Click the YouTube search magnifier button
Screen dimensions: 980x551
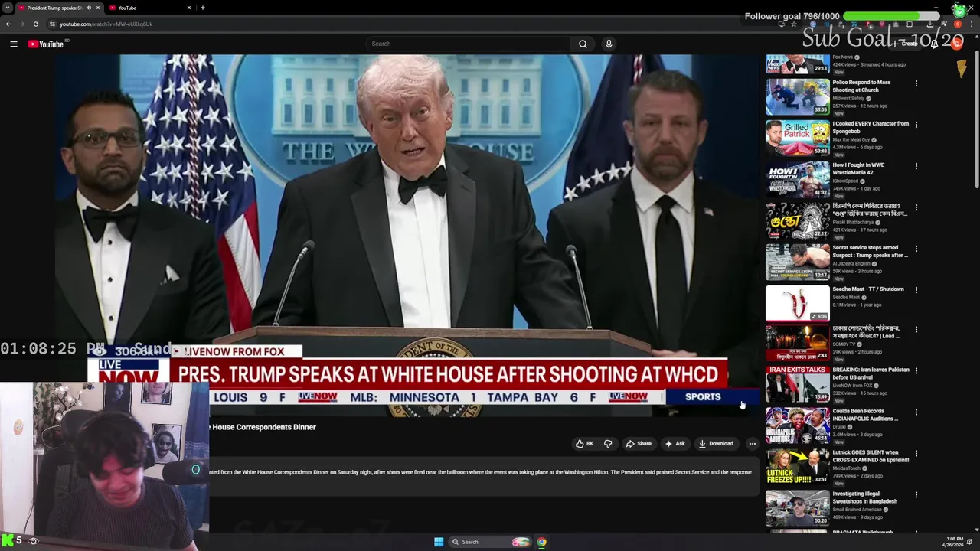(583, 44)
